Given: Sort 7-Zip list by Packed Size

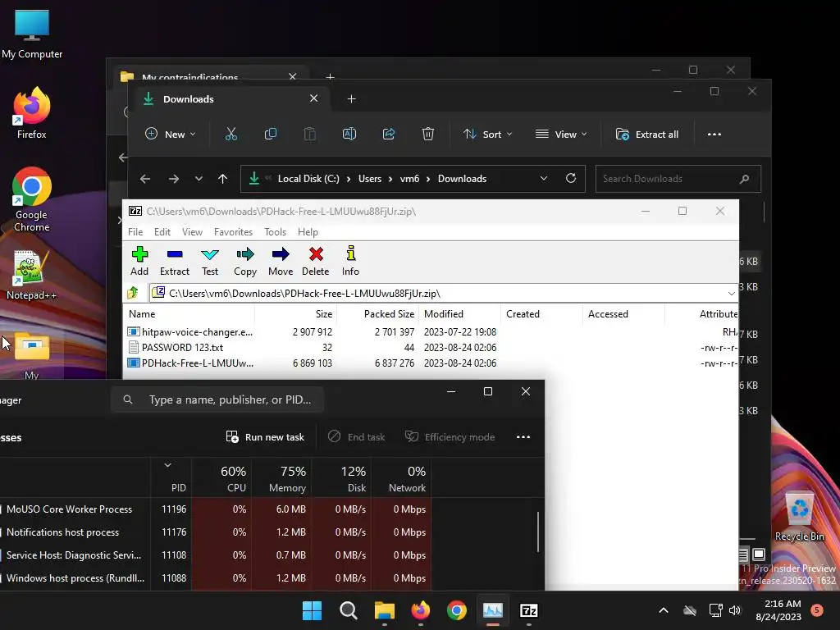Looking at the screenshot, I should 377,314.
